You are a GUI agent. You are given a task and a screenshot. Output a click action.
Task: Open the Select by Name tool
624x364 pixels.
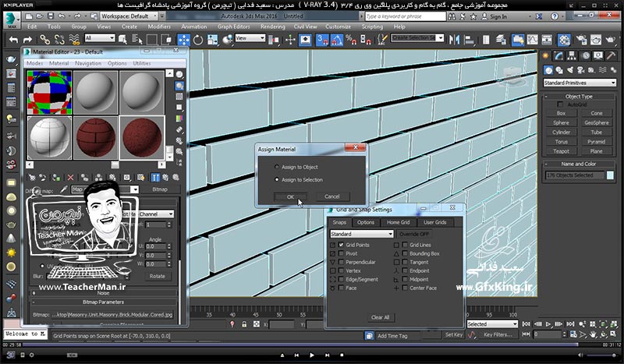pyautogui.click(x=137, y=40)
